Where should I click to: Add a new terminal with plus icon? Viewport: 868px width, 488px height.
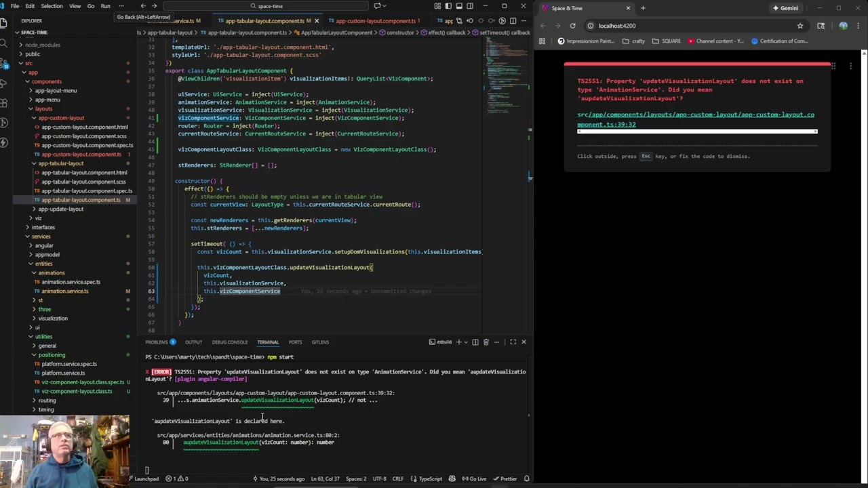point(458,342)
